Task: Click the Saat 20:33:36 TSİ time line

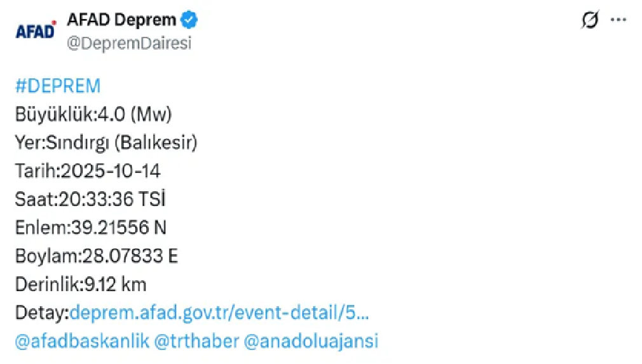Action: [x=90, y=199]
